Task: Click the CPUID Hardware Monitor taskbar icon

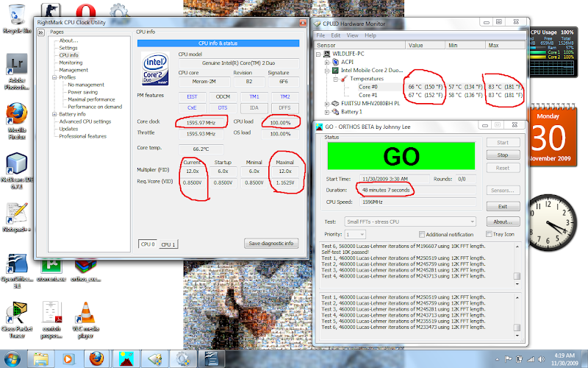Action: pyautogui.click(x=154, y=359)
